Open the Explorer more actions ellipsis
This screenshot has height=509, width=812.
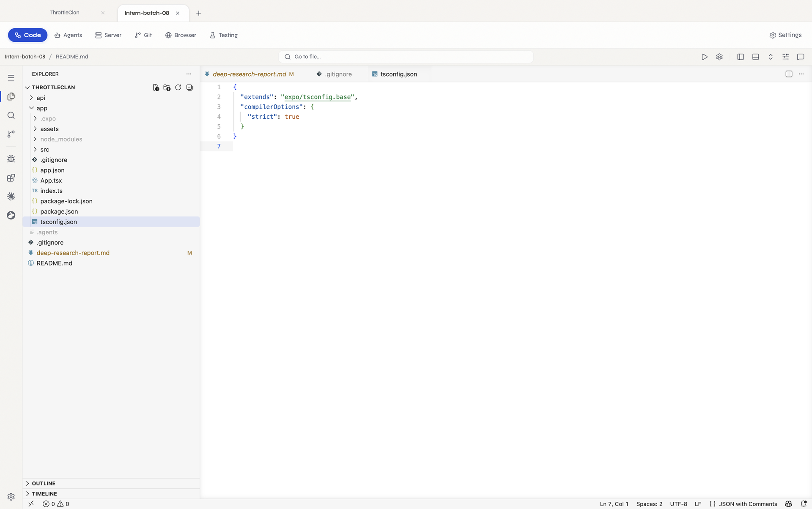tap(189, 74)
